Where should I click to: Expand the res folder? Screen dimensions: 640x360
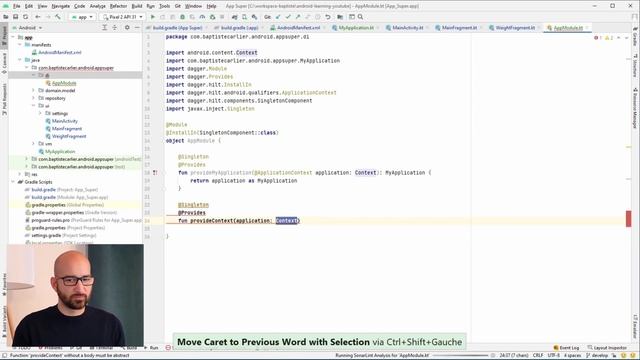pyautogui.click(x=20, y=174)
